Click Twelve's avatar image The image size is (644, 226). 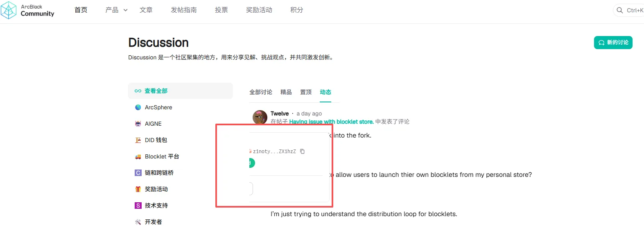pyautogui.click(x=260, y=117)
